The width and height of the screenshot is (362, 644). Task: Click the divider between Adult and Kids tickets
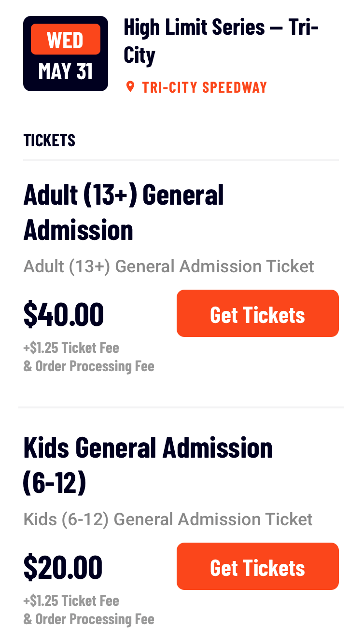[181, 407]
